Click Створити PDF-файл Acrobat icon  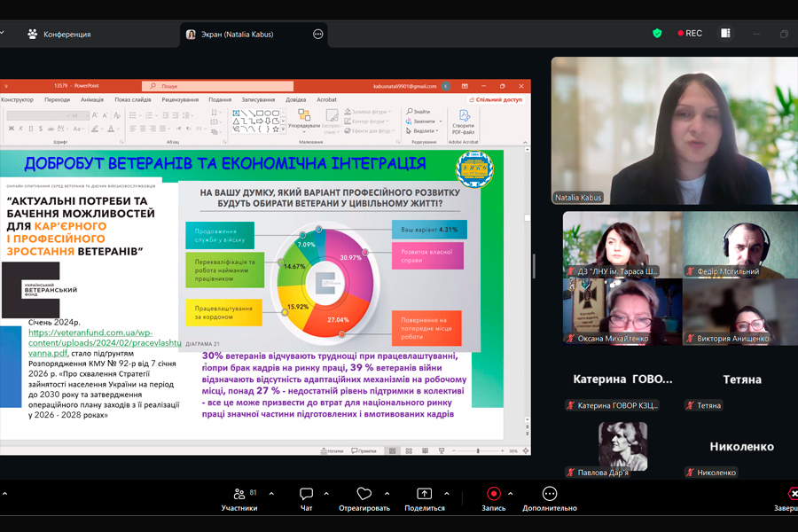coord(463,121)
